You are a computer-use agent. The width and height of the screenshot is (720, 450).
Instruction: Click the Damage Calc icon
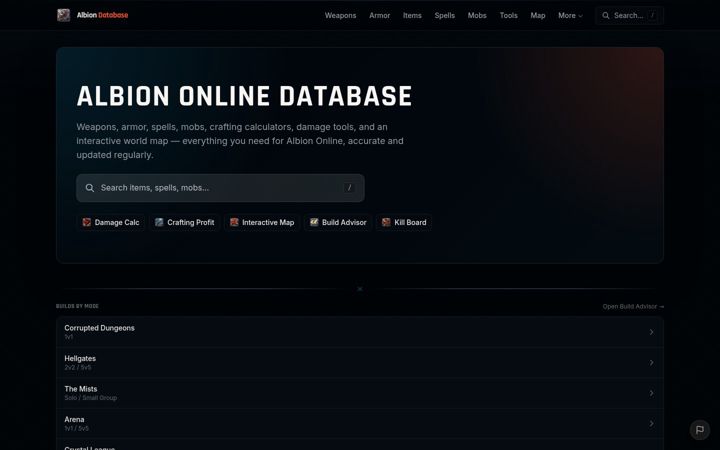(87, 222)
